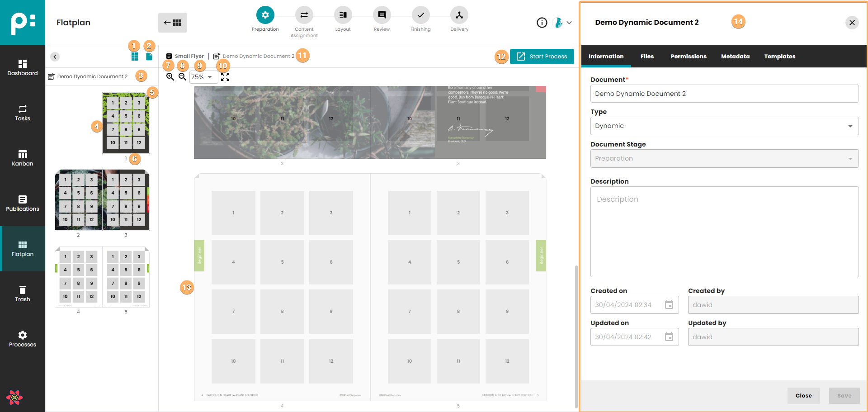Click the Start Process button
Image resolution: width=868 pixels, height=412 pixels.
(x=542, y=57)
